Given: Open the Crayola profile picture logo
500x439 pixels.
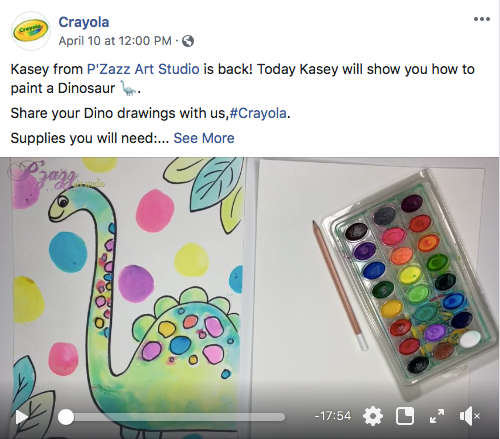Looking at the screenshot, I should click(x=31, y=31).
